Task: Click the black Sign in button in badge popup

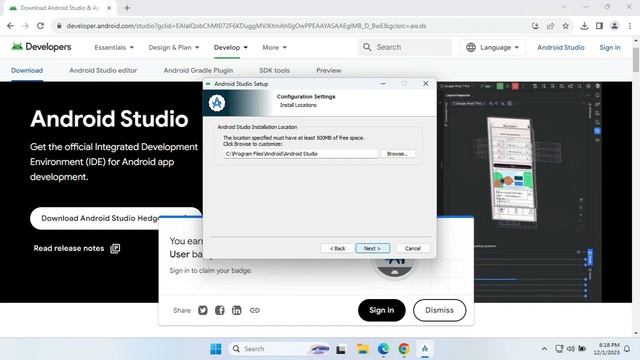Action: [382, 310]
